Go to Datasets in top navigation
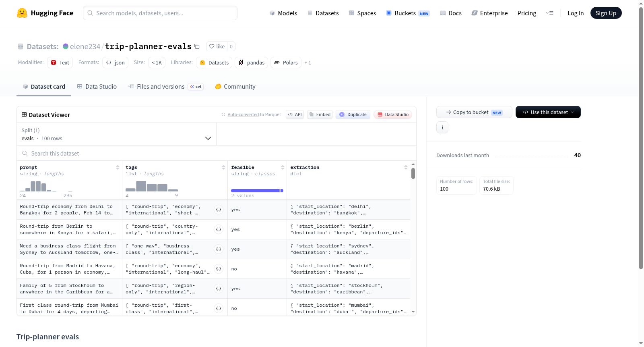 pyautogui.click(x=323, y=13)
